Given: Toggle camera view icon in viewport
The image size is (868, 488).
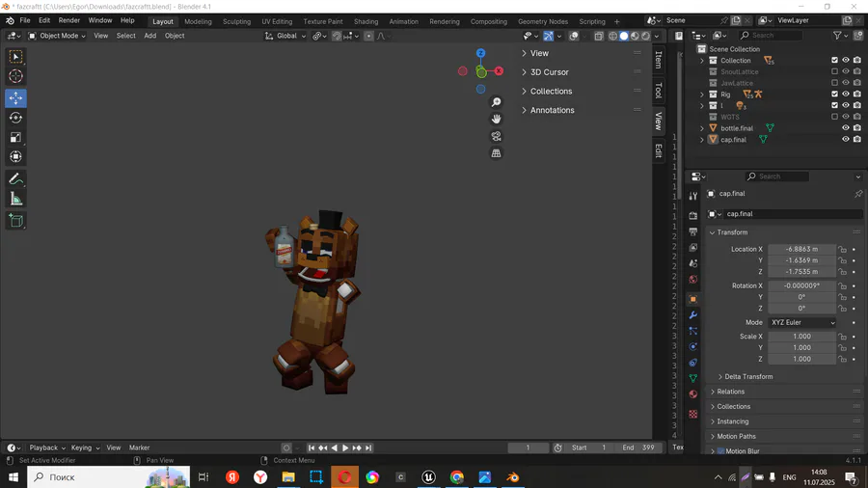Looking at the screenshot, I should click(x=496, y=136).
